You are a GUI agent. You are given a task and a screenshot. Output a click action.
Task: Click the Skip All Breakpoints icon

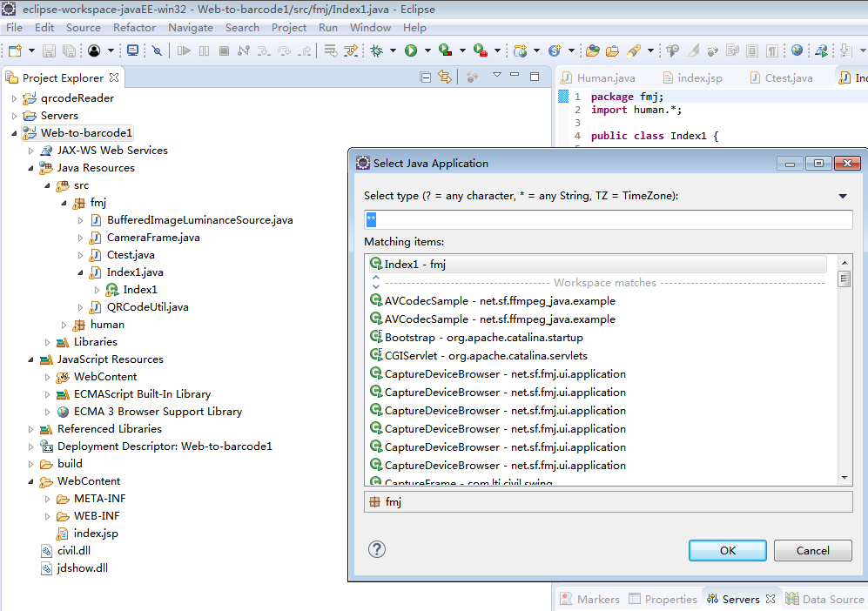[158, 50]
